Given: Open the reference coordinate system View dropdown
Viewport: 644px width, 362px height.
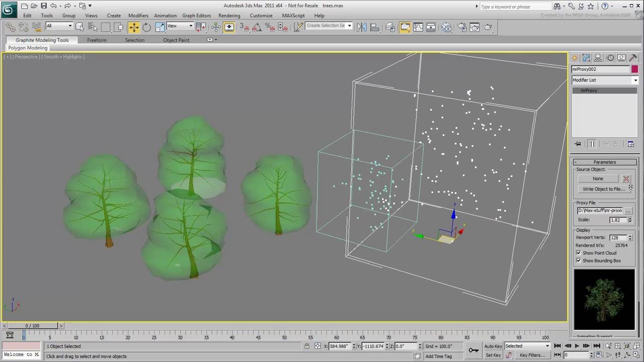Looking at the screenshot, I should click(x=180, y=26).
